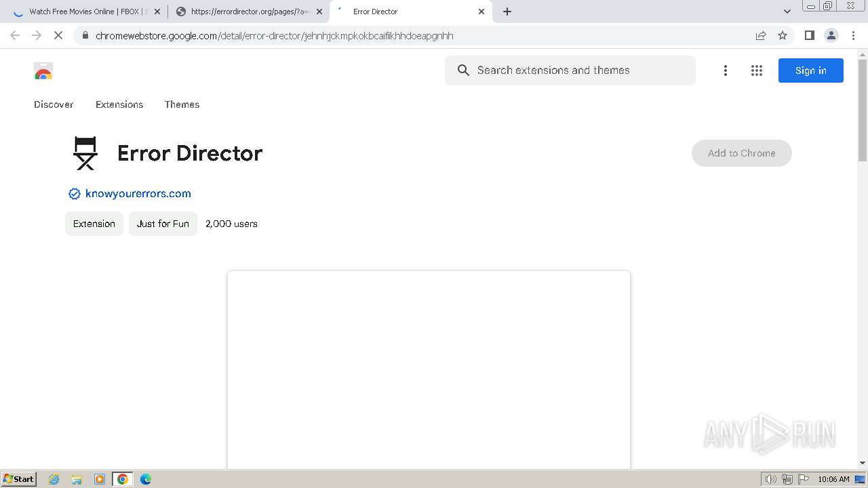
Task: Click the magnifier icon in the store search
Action: coord(463,70)
